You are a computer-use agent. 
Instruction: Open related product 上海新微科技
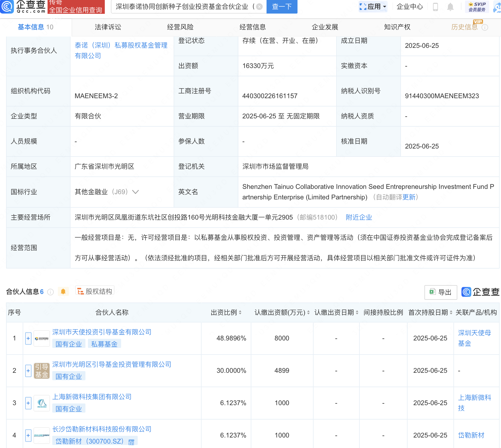(474, 403)
